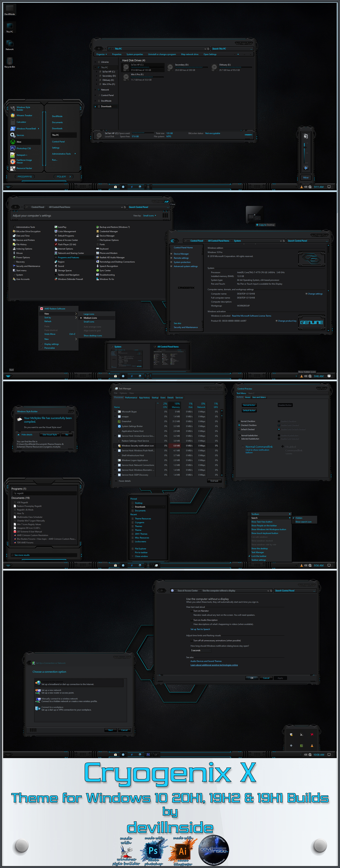Switch to Startup tab in Task Manager
Image resolution: width=340 pixels, height=868 pixels.
pos(155,398)
